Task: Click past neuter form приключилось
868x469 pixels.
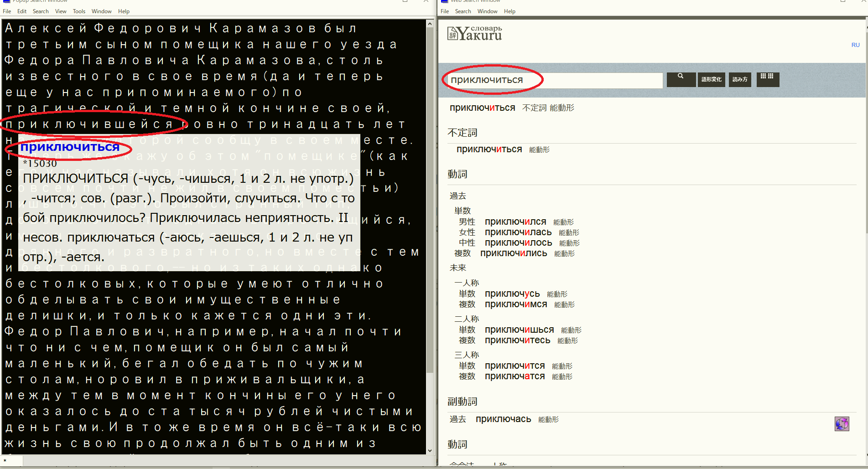Action: (x=518, y=242)
